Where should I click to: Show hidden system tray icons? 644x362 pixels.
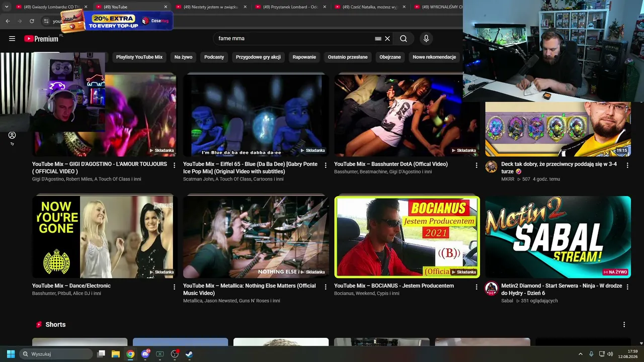[x=580, y=354]
